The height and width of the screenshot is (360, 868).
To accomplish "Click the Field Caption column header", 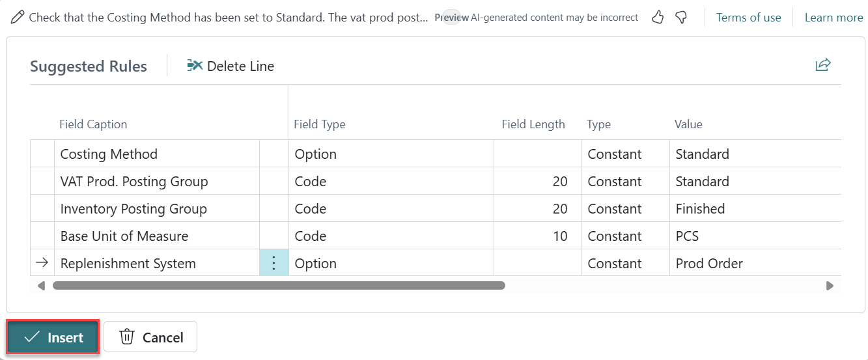I will point(93,124).
